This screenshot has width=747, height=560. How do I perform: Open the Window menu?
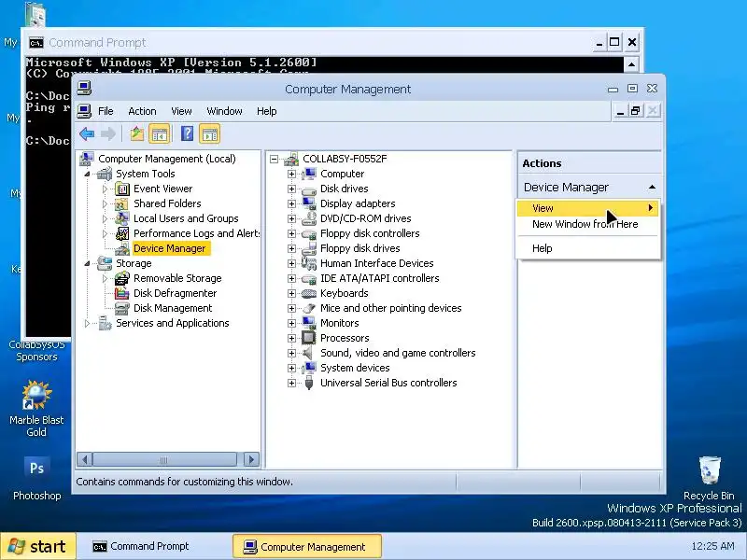(x=224, y=111)
